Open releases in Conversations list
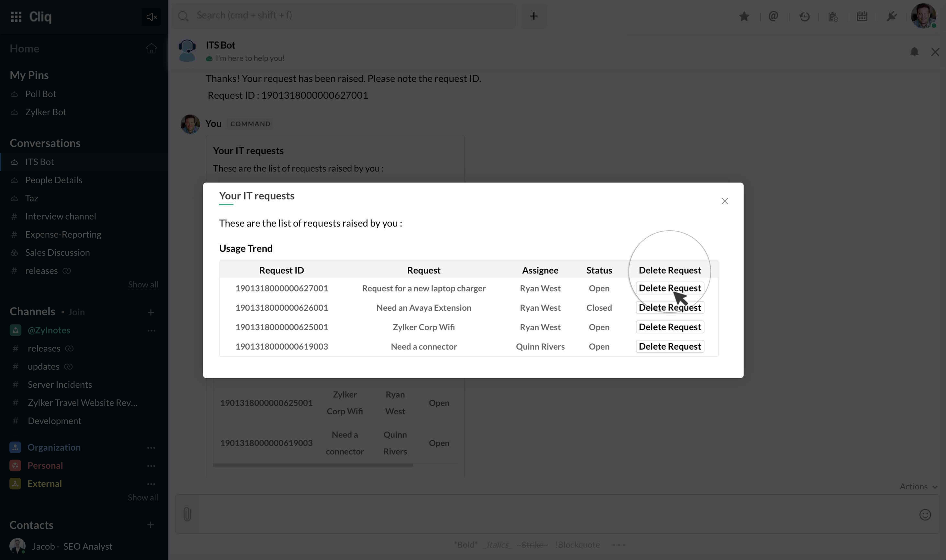 coord(41,271)
